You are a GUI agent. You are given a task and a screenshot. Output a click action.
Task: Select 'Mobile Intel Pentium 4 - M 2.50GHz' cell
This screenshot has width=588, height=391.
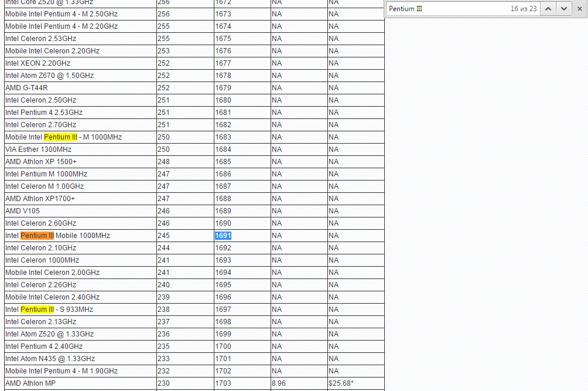80,14
